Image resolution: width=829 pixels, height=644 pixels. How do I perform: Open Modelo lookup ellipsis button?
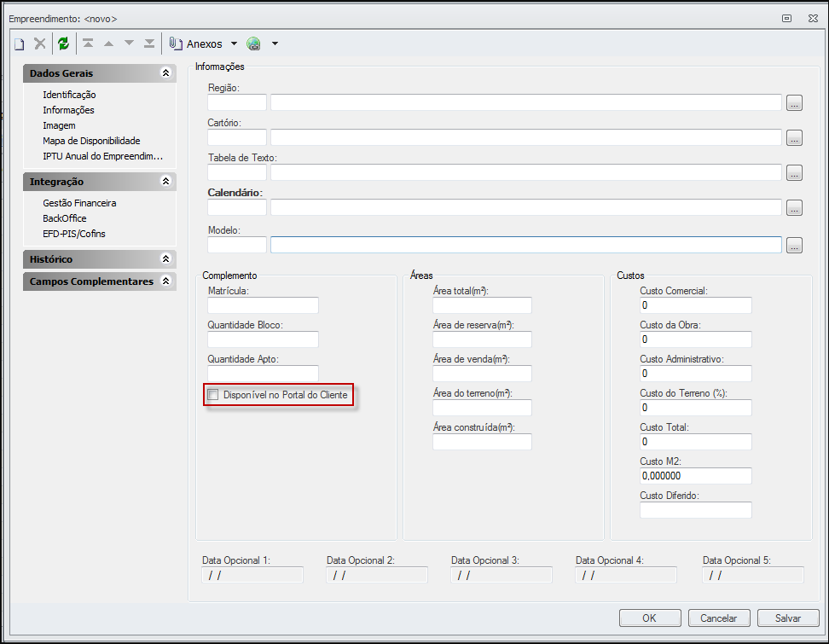click(x=794, y=245)
